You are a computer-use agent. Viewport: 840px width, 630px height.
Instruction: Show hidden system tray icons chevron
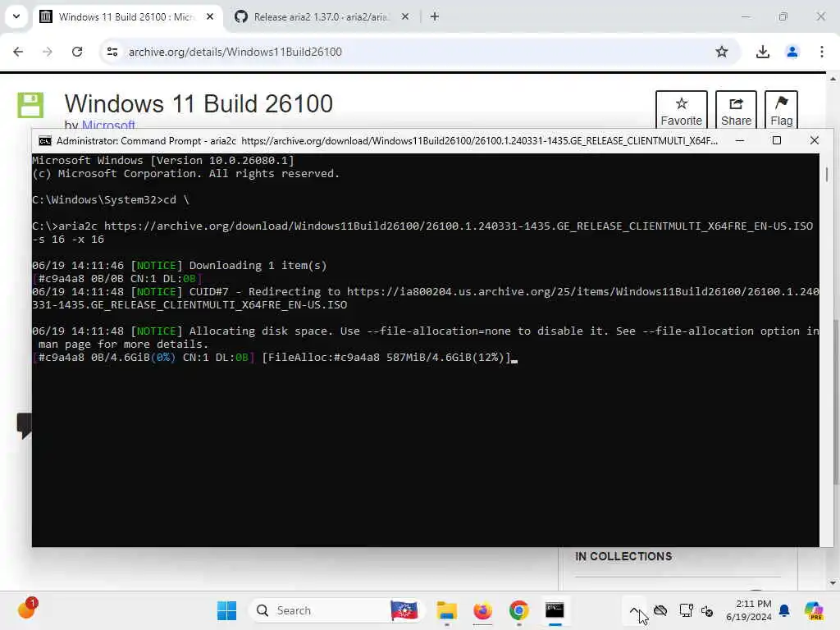point(634,610)
